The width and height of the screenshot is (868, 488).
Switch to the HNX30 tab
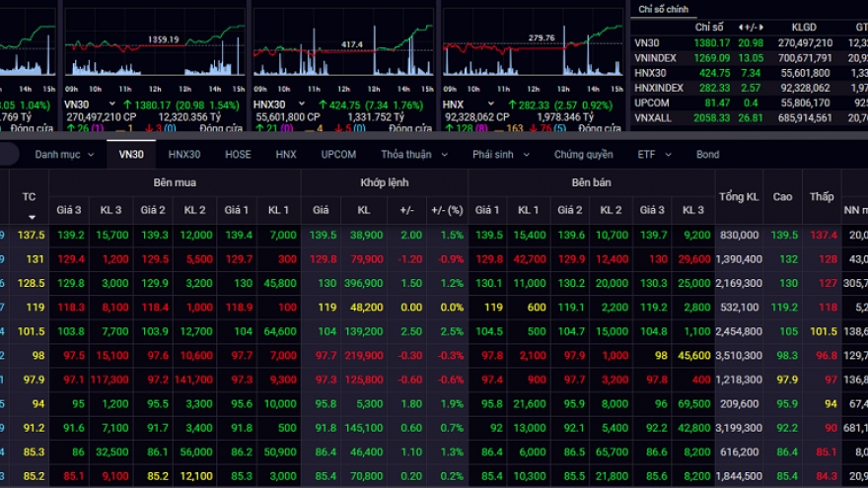(x=184, y=155)
